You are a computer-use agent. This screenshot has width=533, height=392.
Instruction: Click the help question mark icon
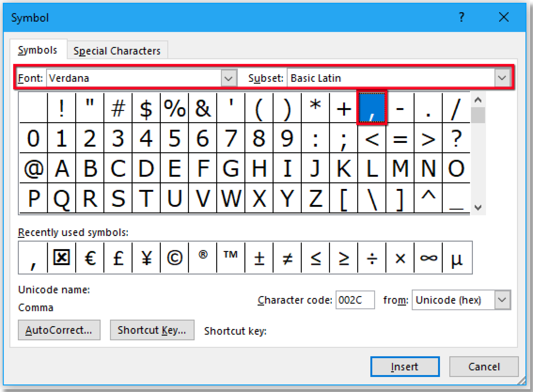pos(461,17)
